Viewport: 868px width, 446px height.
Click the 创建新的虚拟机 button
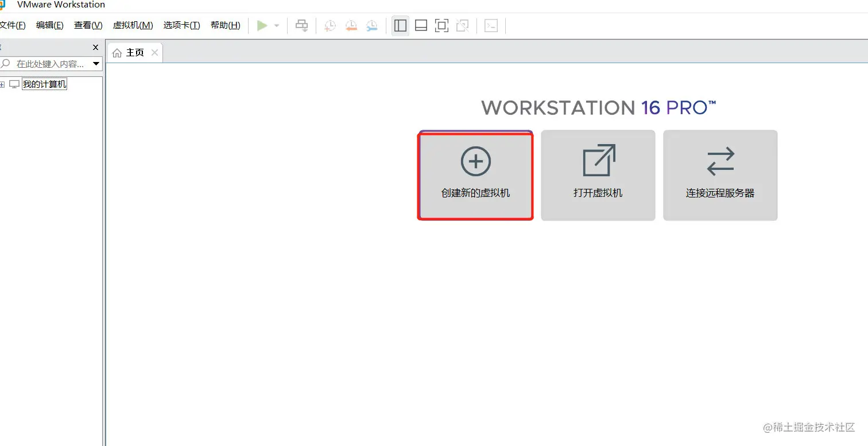click(475, 176)
